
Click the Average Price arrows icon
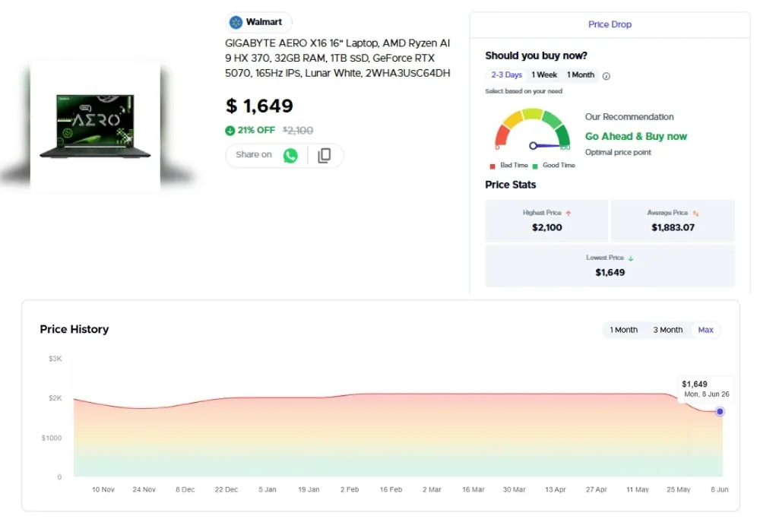[695, 214]
